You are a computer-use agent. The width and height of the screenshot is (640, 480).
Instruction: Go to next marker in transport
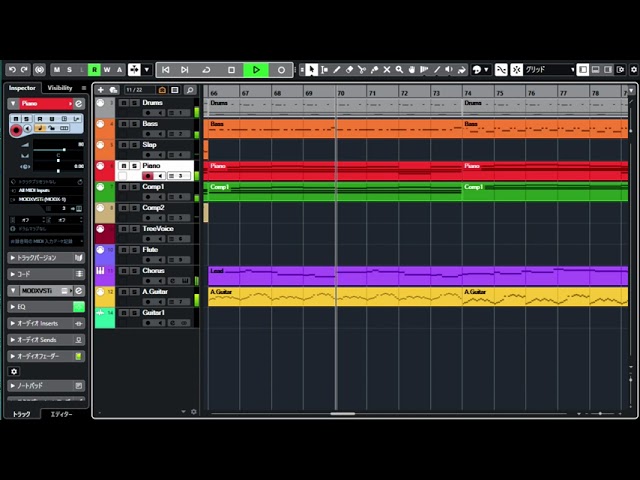pos(184,70)
